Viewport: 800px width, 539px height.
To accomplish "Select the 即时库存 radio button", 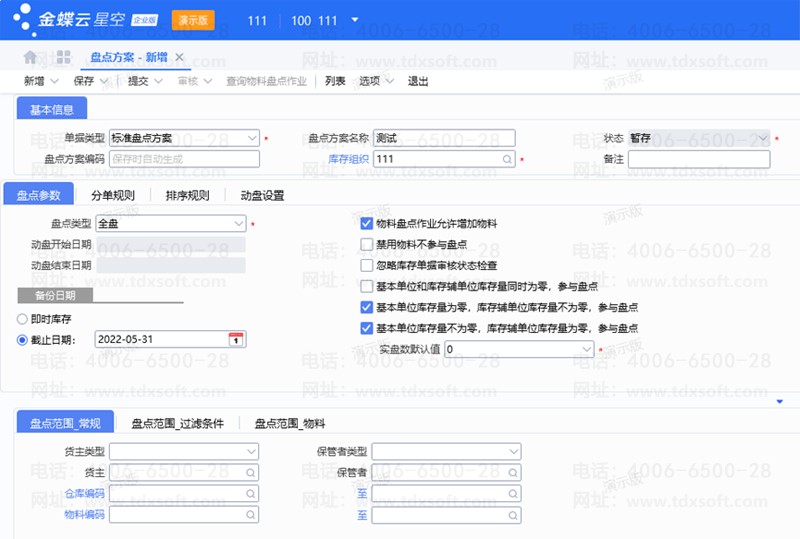I will (23, 318).
